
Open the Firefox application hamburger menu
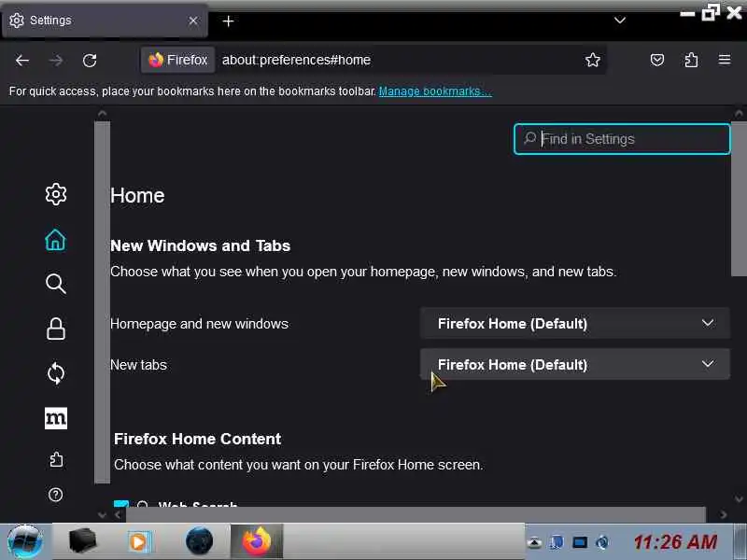point(725,60)
